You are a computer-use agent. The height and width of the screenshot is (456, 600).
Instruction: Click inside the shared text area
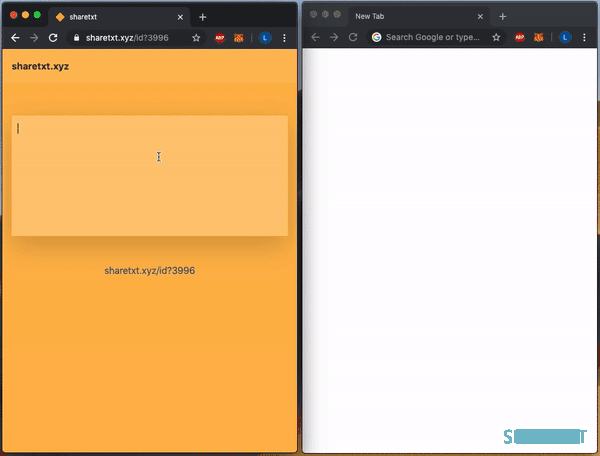pos(150,176)
